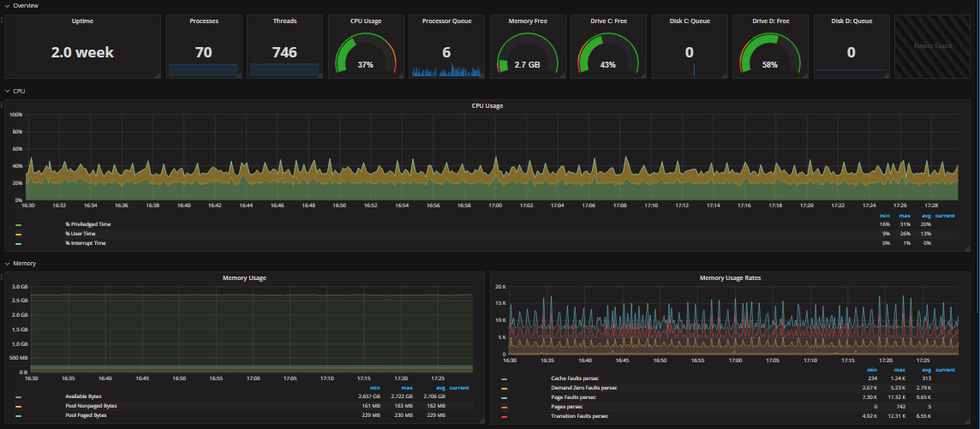Viewport: 980px width, 429px height.
Task: Click the Processor Queue value 6
Action: click(446, 52)
